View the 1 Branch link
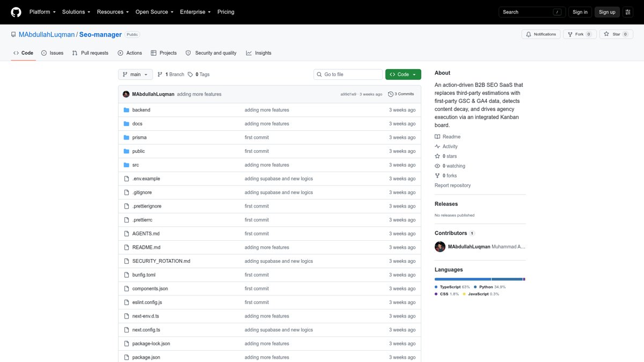The image size is (644, 362). point(171,75)
